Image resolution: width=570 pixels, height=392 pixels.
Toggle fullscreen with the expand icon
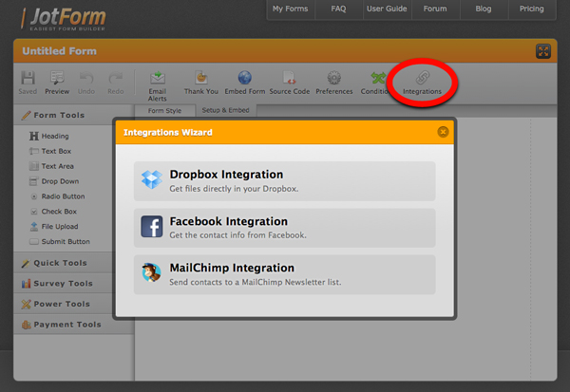pyautogui.click(x=543, y=51)
